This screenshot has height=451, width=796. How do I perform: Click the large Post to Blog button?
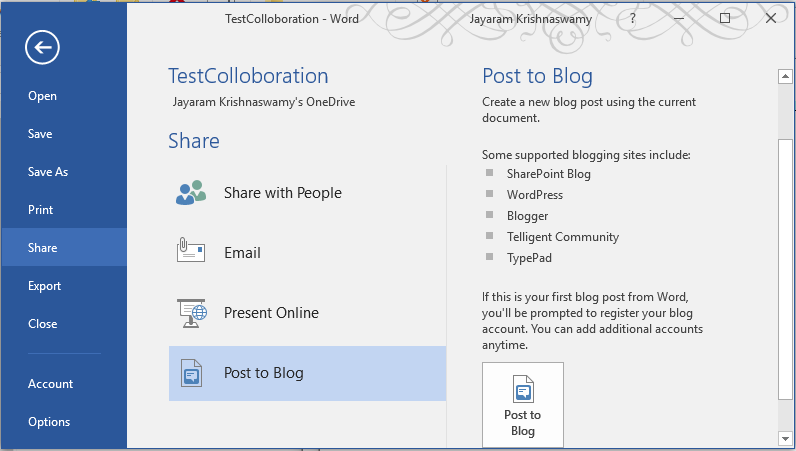(x=523, y=405)
